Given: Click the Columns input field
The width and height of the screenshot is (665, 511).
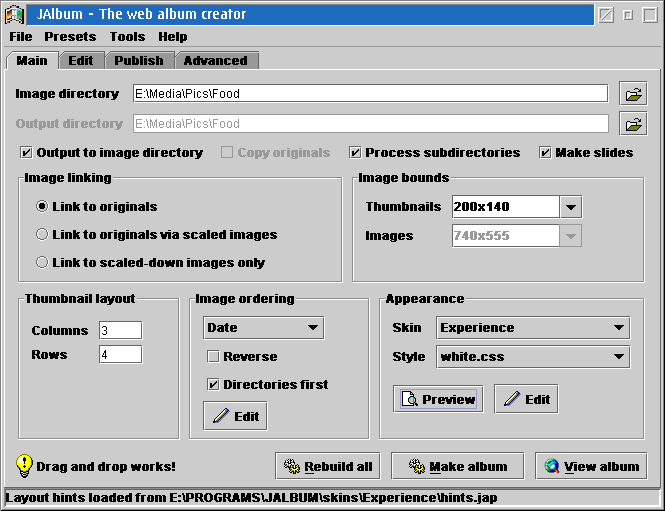Looking at the screenshot, I should pyautogui.click(x=121, y=330).
